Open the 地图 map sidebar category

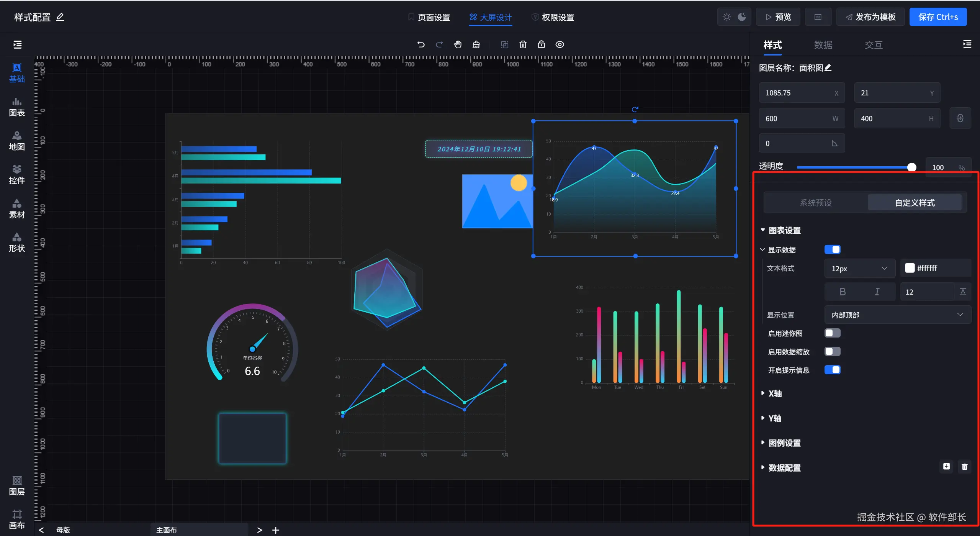click(x=17, y=141)
